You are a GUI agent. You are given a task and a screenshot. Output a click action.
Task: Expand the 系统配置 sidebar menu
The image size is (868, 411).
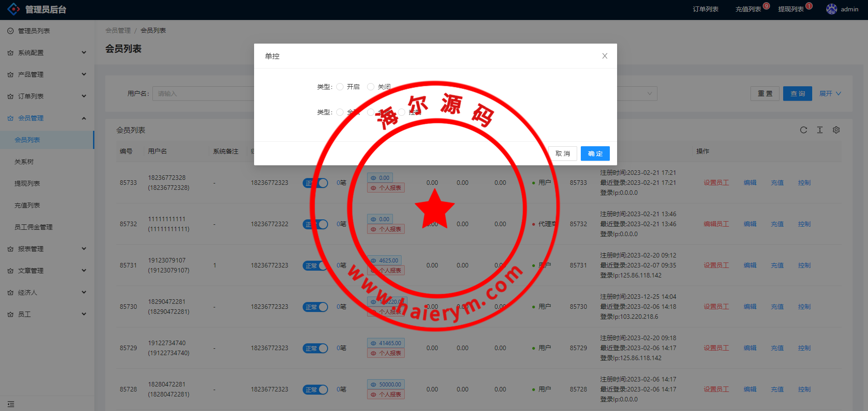pos(32,52)
